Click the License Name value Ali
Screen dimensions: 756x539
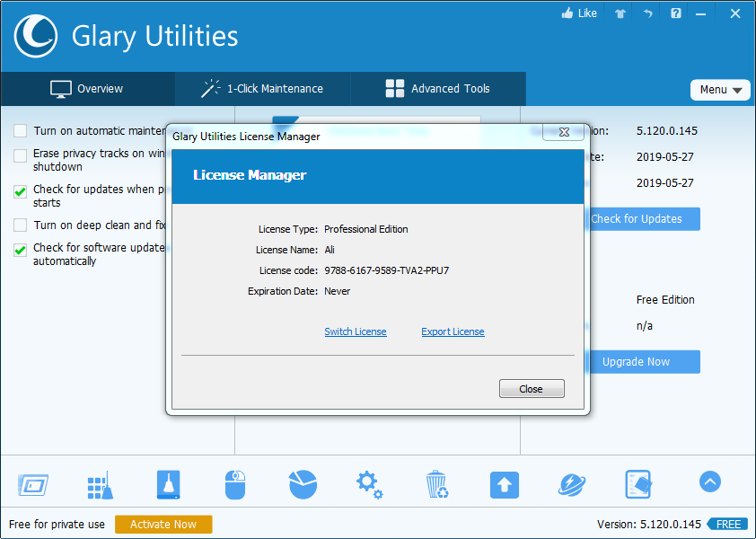pyautogui.click(x=330, y=250)
